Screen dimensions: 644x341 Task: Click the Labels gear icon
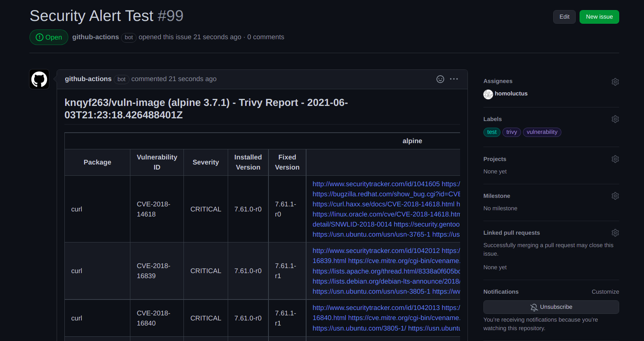615,119
